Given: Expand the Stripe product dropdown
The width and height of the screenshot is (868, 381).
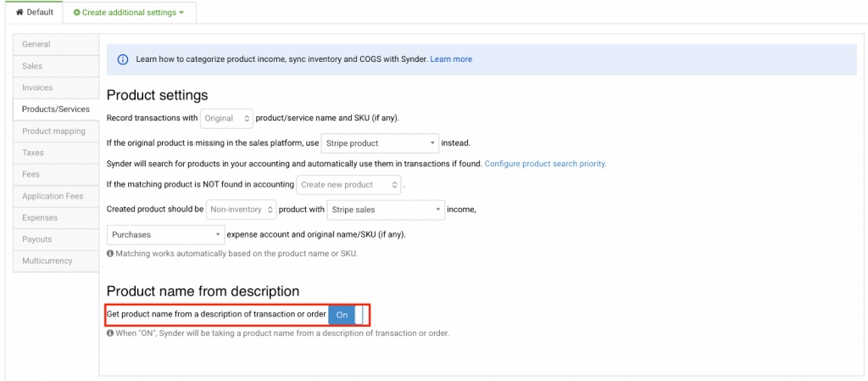Looking at the screenshot, I should click(380, 143).
